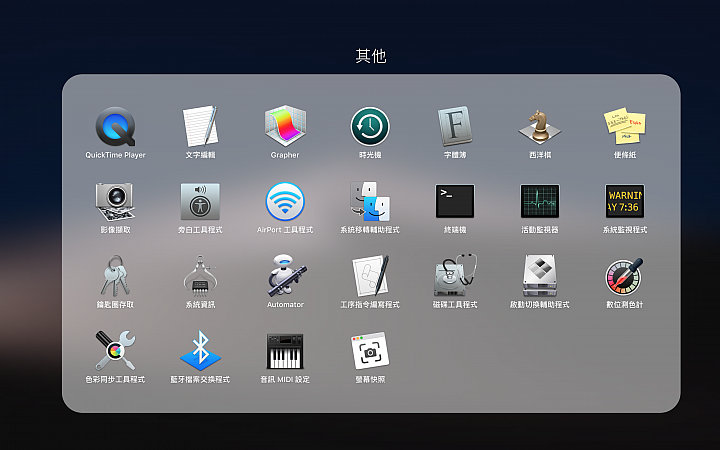Open the Grapher app icon
Screen dimensions: 720x450
(285, 126)
